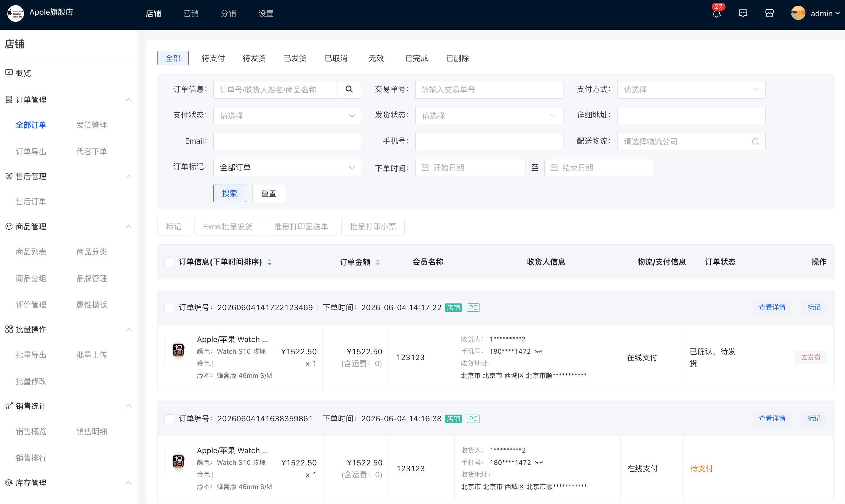Click the admin avatar picture
The height and width of the screenshot is (504, 845).
click(798, 13)
